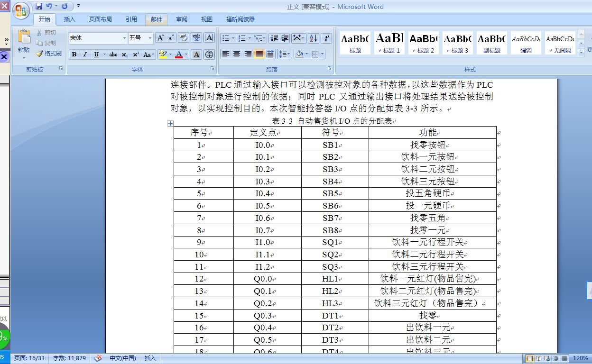
Task: Apply the 标题 1 style
Action: pos(389,43)
